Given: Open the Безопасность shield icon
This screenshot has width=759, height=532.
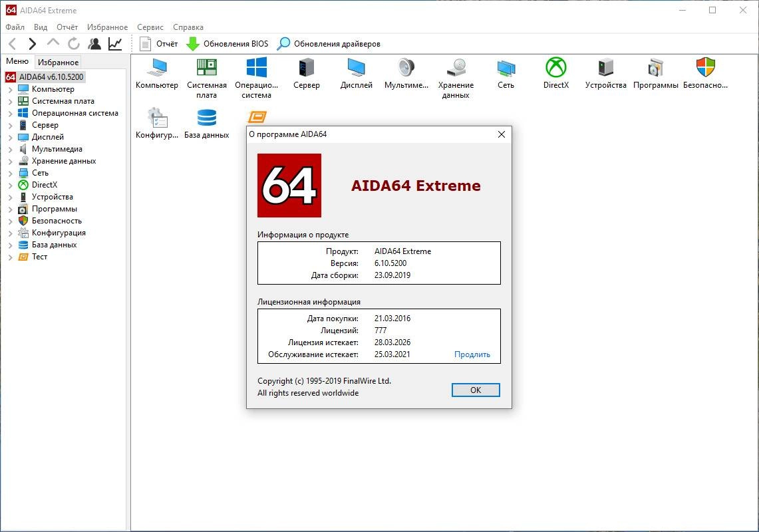Looking at the screenshot, I should pos(705,74).
